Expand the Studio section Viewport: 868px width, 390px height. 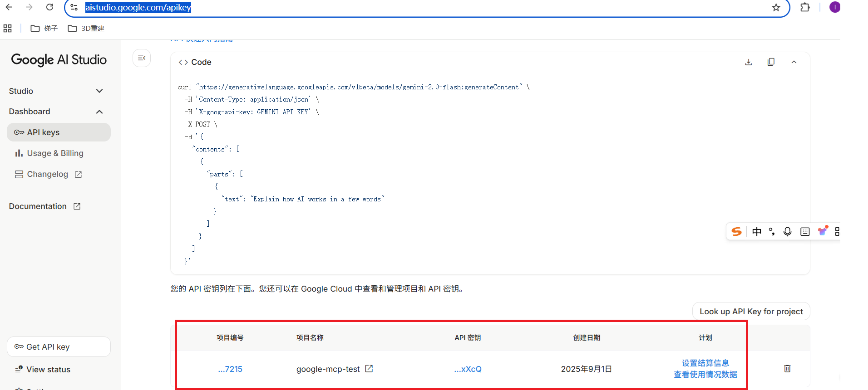click(x=56, y=91)
